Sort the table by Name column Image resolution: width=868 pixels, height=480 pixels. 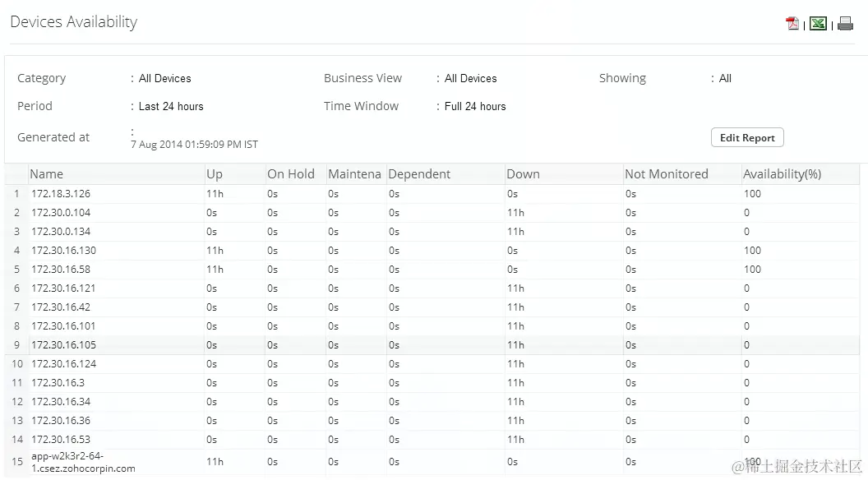[x=47, y=173]
